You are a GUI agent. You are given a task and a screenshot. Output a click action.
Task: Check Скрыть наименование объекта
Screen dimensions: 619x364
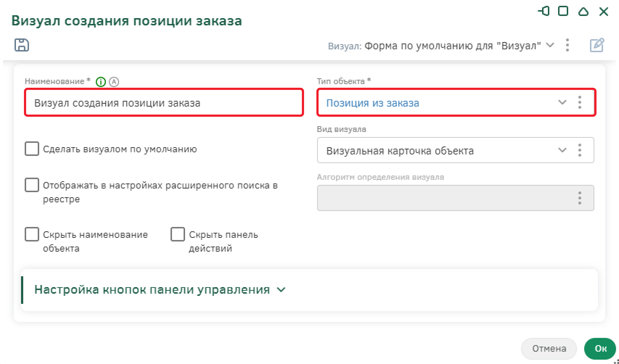(32, 234)
